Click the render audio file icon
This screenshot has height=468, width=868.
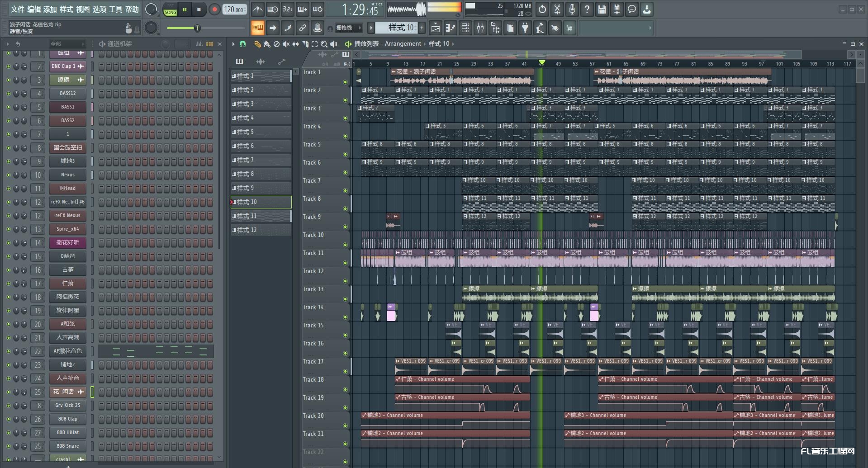(617, 9)
